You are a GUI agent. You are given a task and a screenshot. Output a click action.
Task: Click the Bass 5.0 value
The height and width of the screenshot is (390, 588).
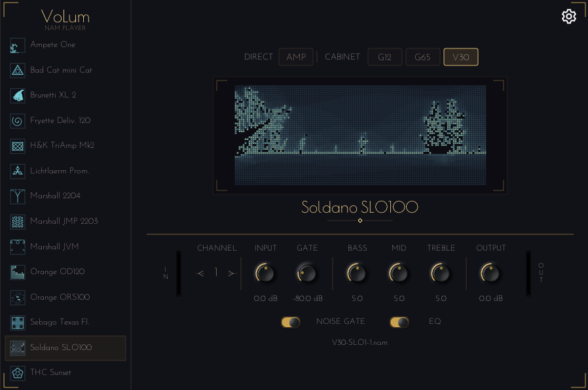point(357,298)
